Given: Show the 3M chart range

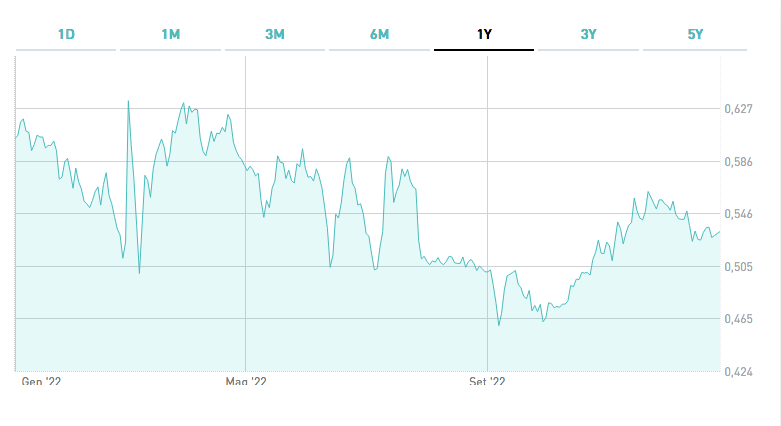Looking at the screenshot, I should 275,34.
